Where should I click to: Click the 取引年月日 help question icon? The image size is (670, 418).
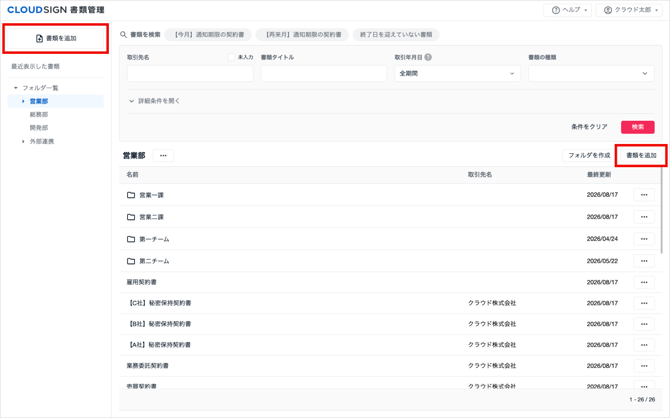coord(428,57)
